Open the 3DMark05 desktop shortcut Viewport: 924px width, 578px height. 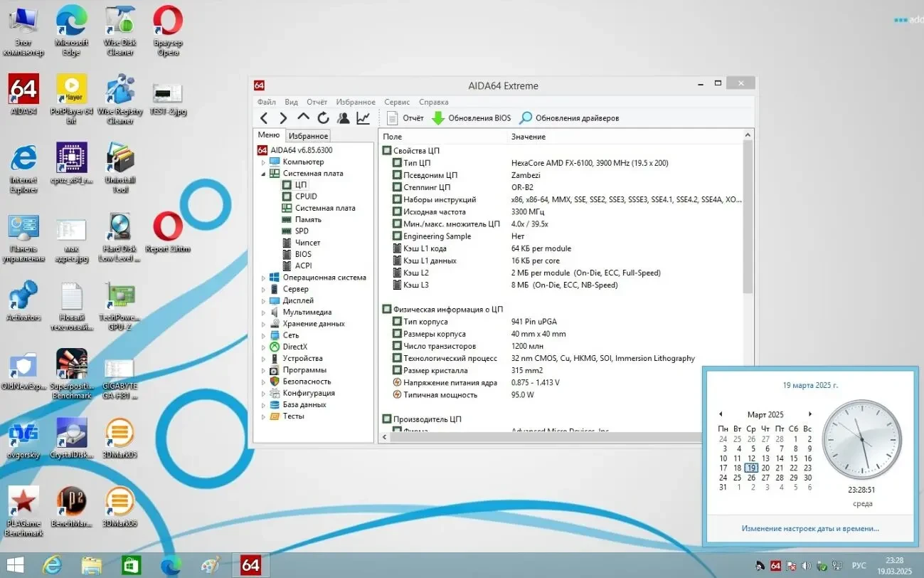[x=120, y=438]
